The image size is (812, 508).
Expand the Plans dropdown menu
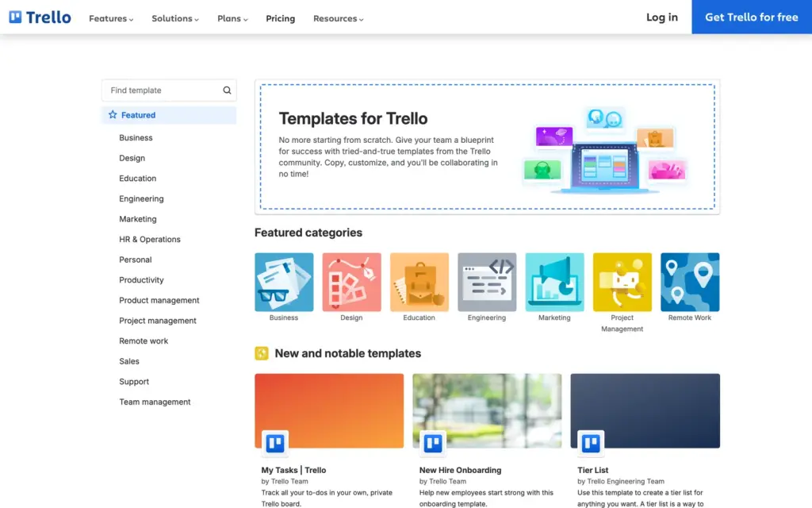(232, 18)
